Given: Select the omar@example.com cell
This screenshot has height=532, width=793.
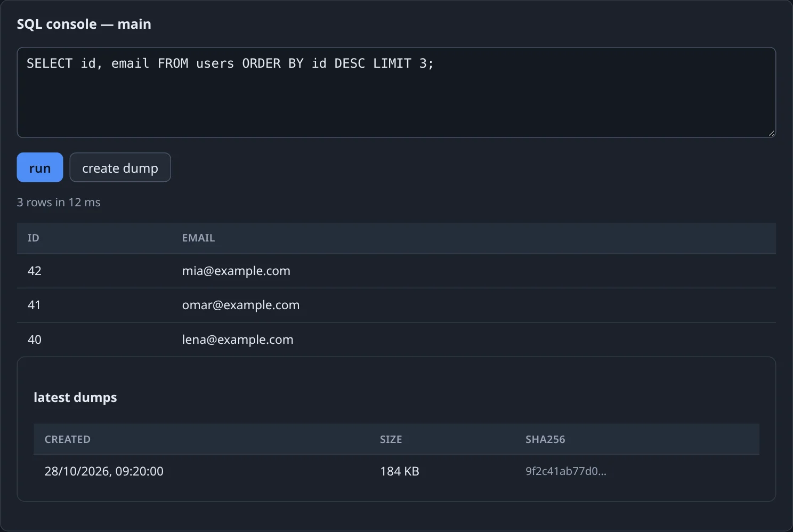Looking at the screenshot, I should (x=241, y=305).
